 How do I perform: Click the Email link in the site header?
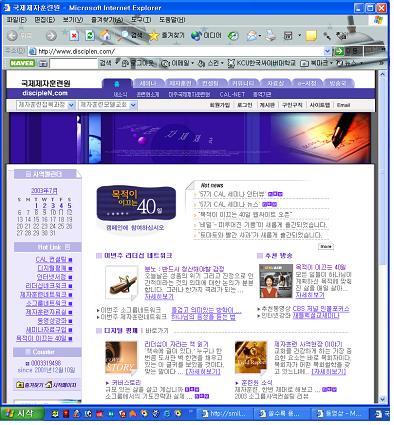point(343,105)
